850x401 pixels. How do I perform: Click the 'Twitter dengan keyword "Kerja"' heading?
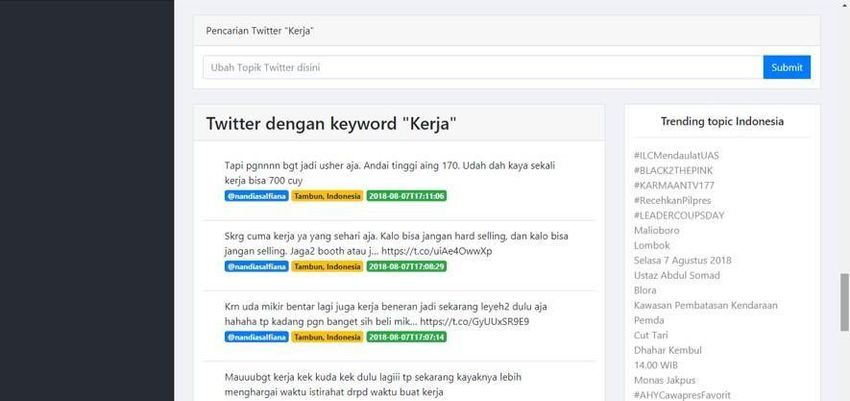[x=331, y=124]
